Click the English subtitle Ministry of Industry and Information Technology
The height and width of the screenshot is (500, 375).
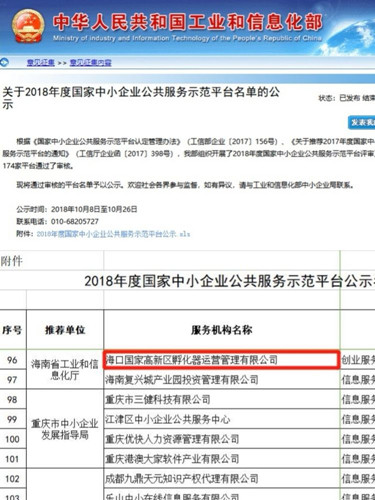[x=187, y=38]
